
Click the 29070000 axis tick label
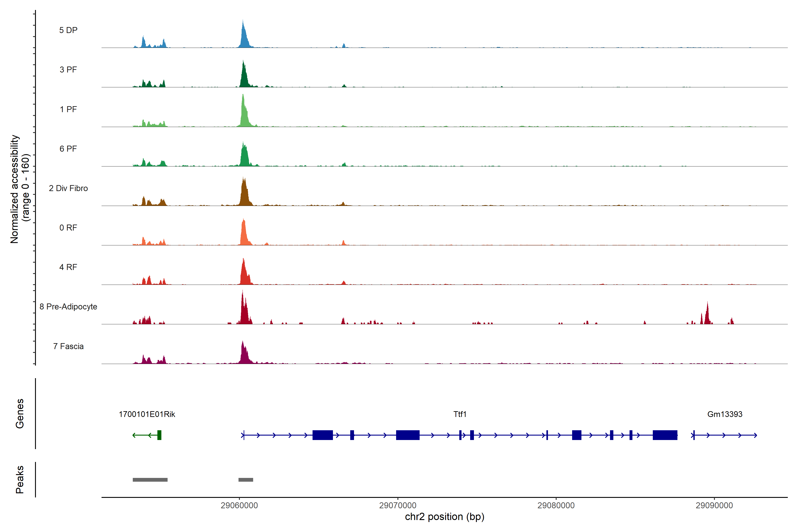click(x=398, y=505)
